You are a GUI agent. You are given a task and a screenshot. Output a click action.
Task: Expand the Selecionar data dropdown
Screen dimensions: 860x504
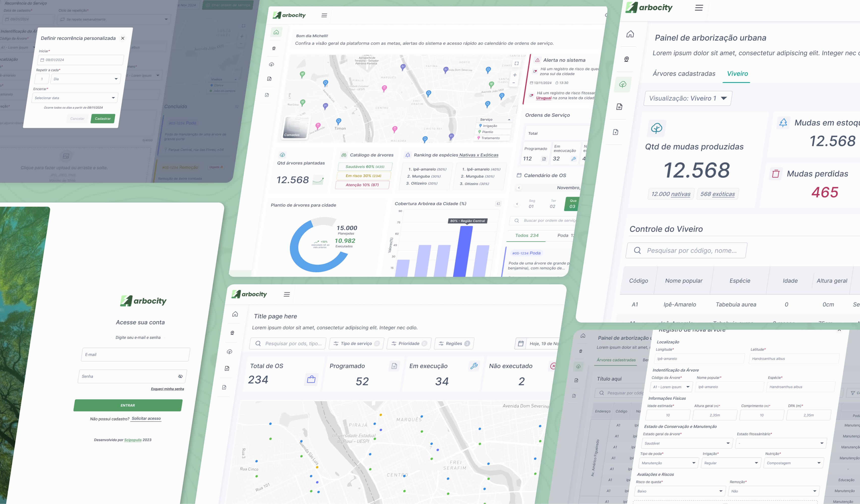(75, 98)
